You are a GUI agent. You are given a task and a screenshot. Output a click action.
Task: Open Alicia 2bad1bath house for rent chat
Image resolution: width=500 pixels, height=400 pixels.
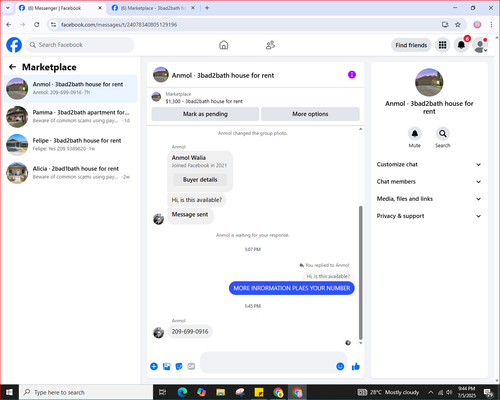click(70, 173)
